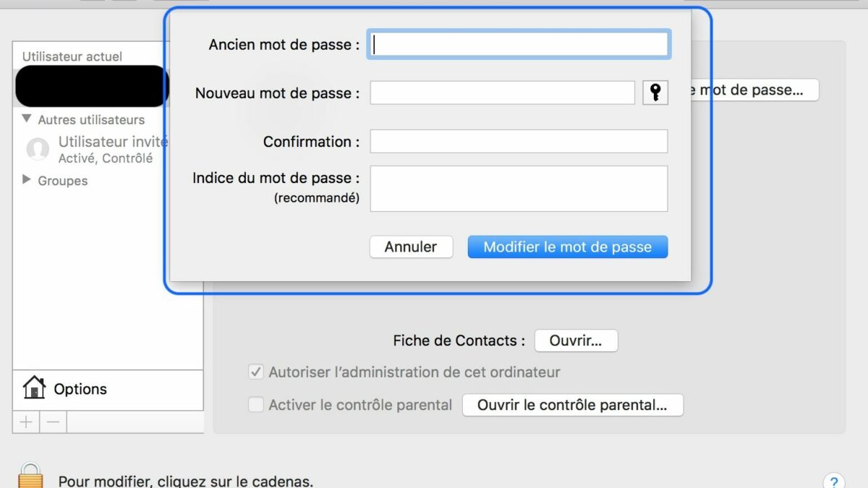This screenshot has width=868, height=488.
Task: Click the minus button to remove user
Action: point(54,421)
